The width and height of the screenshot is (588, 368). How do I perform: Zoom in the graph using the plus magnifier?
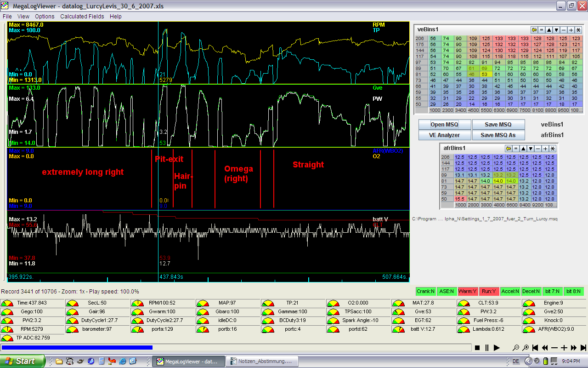tap(526, 348)
